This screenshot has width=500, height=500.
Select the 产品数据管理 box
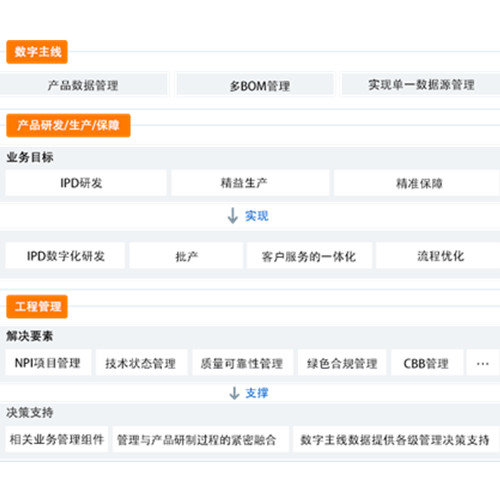click(x=83, y=85)
